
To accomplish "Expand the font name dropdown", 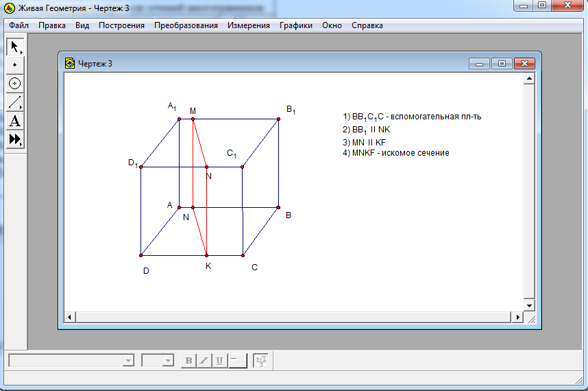I will pos(127,361).
